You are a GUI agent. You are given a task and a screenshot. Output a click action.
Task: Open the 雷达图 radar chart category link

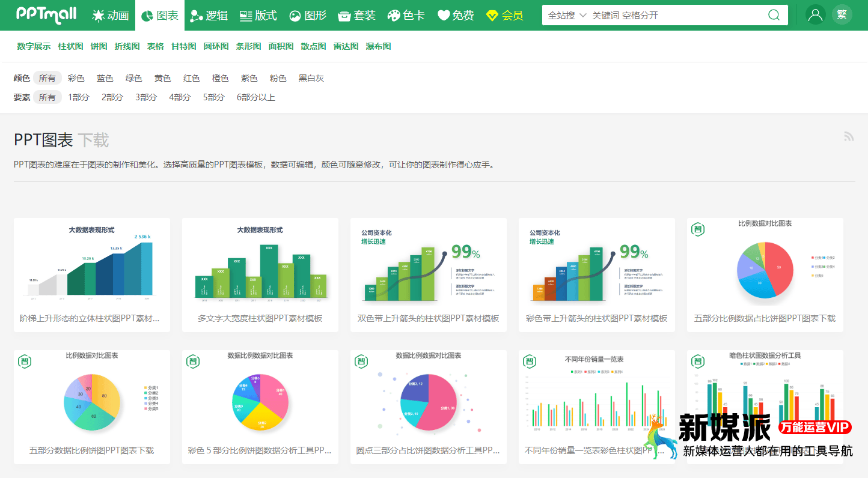coord(346,46)
